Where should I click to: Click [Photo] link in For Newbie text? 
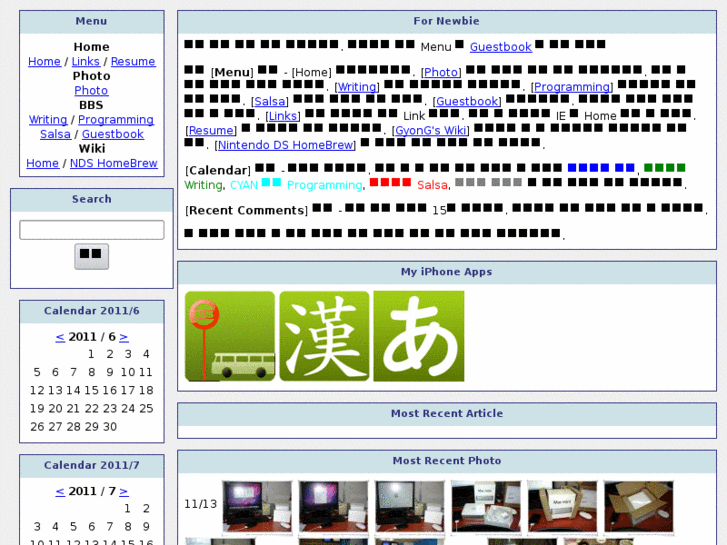click(x=441, y=72)
